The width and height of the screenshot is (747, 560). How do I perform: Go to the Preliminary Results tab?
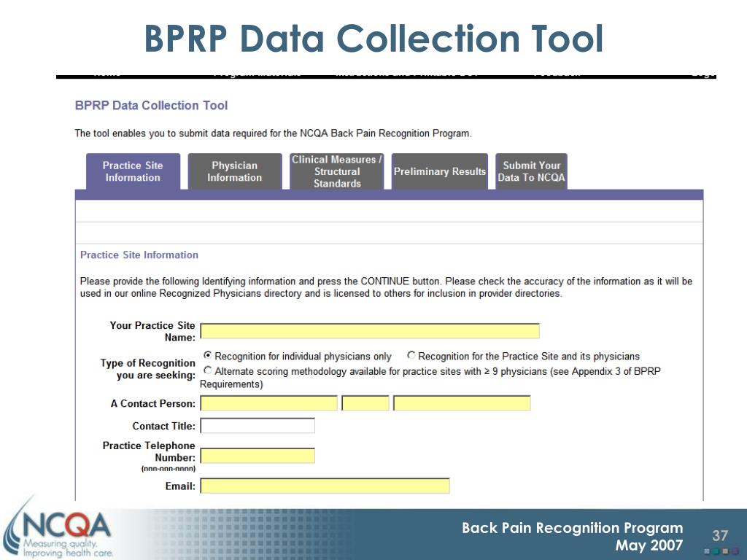pyautogui.click(x=439, y=171)
